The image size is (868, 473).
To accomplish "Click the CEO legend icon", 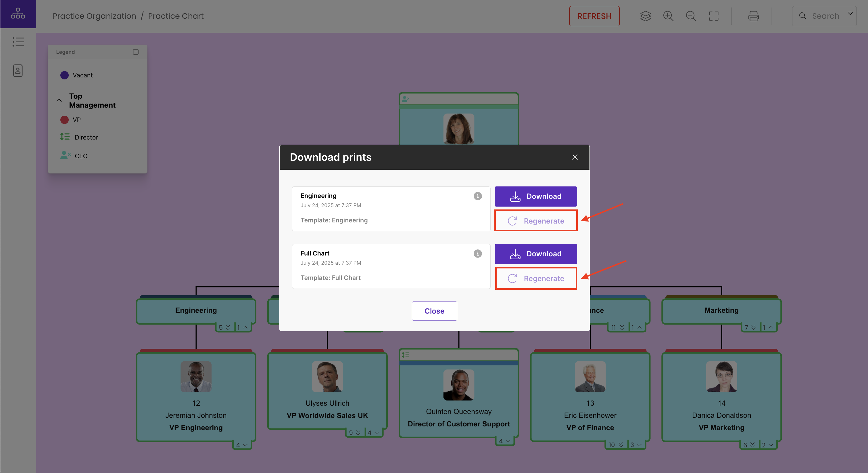I will pyautogui.click(x=65, y=155).
